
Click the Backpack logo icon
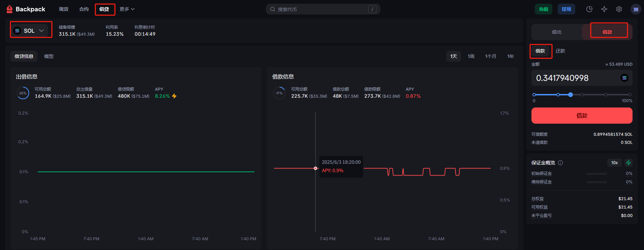(x=9, y=9)
